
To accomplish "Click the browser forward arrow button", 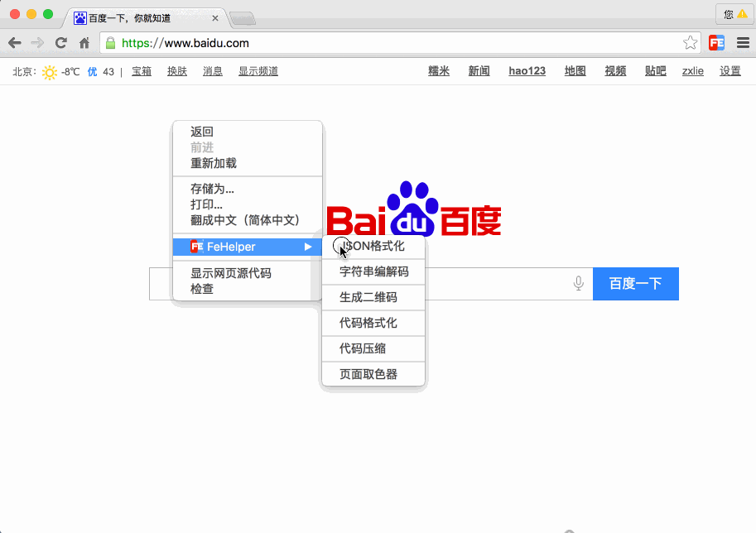I will pyautogui.click(x=37, y=43).
